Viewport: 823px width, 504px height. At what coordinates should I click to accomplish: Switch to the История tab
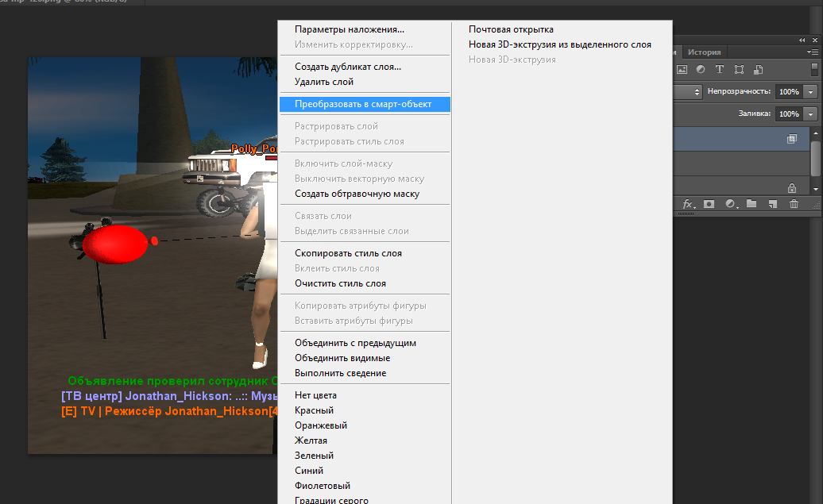[x=704, y=52]
